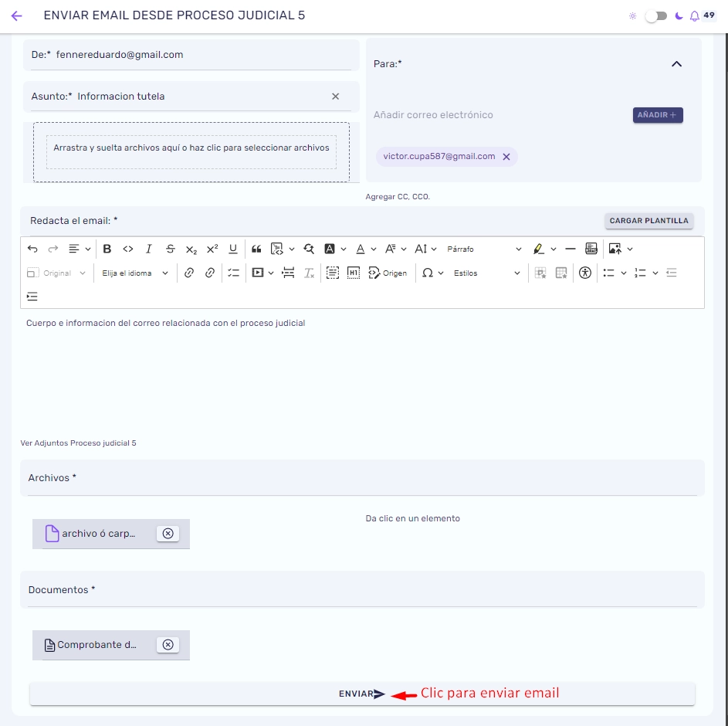This screenshot has height=726, width=728.
Task: Open the accessibility help icon
Action: pos(585,273)
